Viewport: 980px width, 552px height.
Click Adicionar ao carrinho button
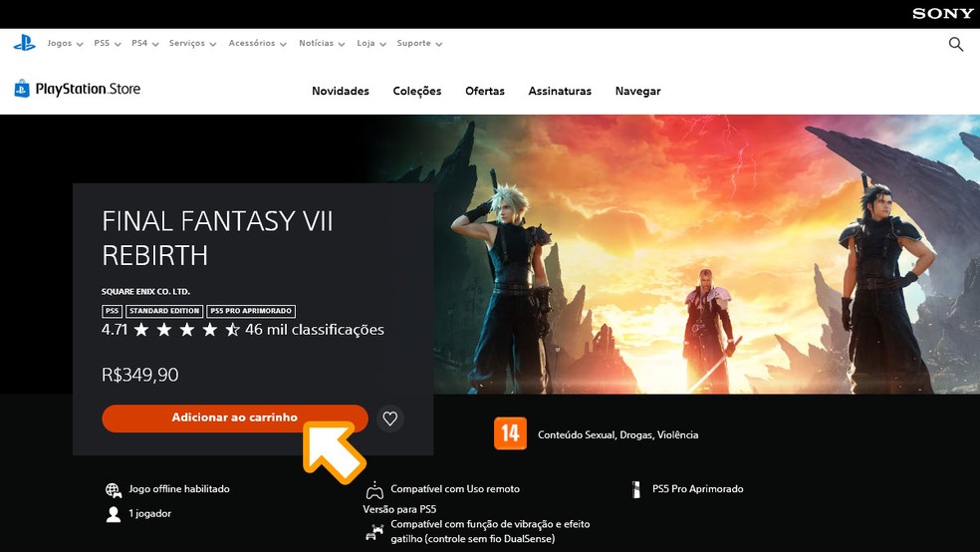click(x=235, y=418)
